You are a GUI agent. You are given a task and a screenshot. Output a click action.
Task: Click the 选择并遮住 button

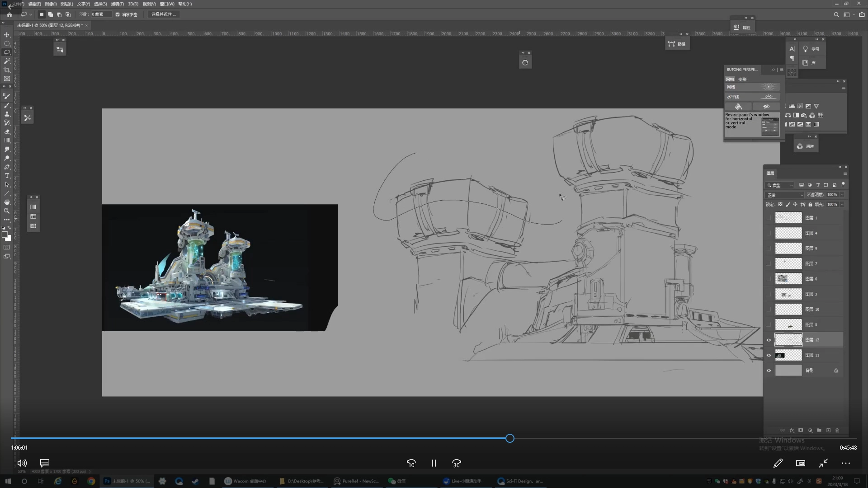pos(163,14)
